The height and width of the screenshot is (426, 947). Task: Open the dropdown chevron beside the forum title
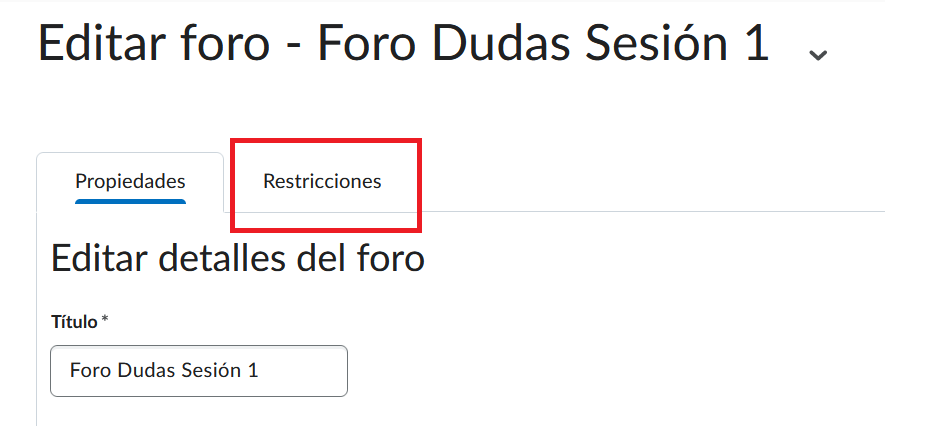click(x=818, y=54)
